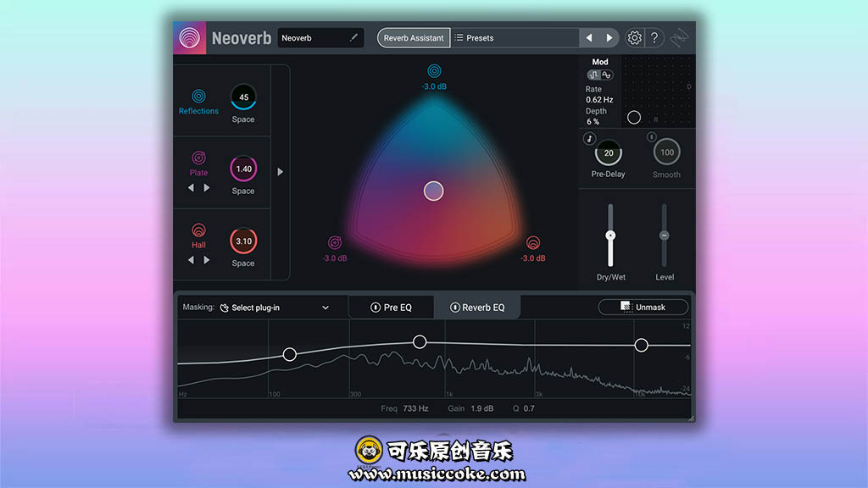868x488 pixels.
Task: Toggle Pre EQ power icon
Action: coord(376,307)
